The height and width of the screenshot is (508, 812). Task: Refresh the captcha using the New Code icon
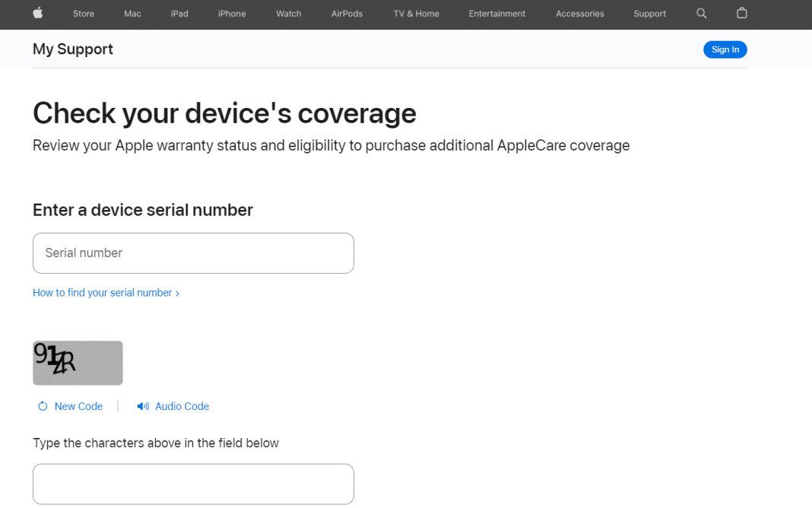[x=43, y=406]
